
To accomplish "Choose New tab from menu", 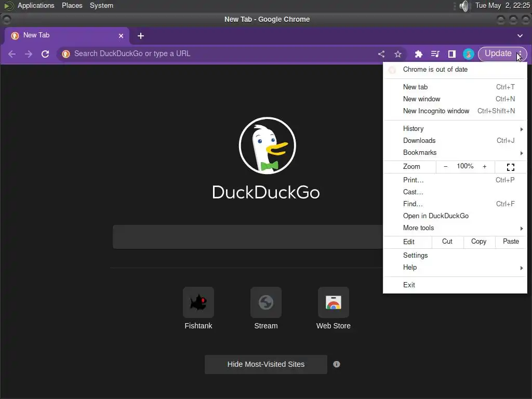I will 455,87.
